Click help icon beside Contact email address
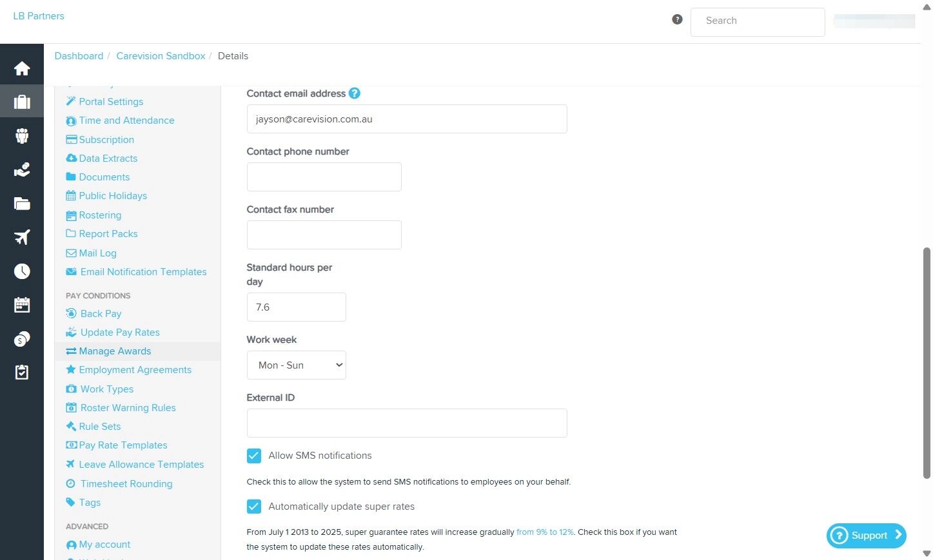Viewport: 933px width, 560px height. tap(355, 93)
